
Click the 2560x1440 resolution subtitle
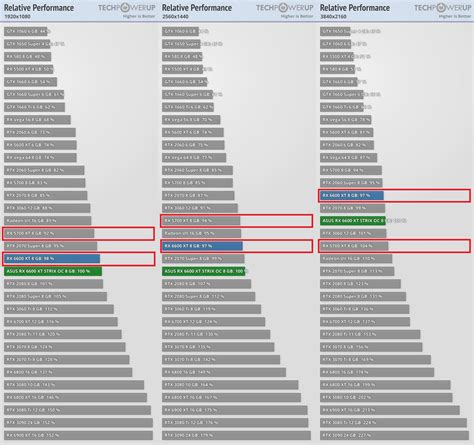tap(175, 16)
